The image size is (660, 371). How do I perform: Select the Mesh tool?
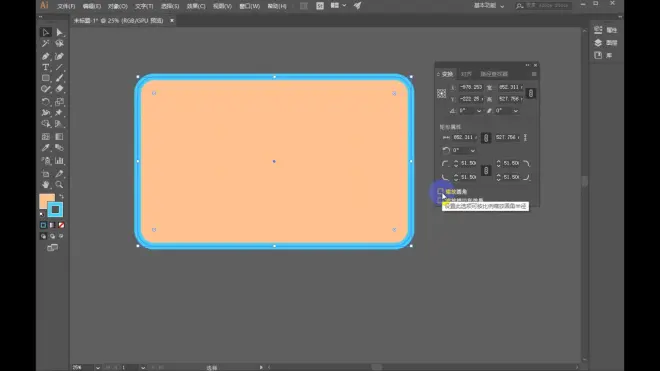click(45, 137)
